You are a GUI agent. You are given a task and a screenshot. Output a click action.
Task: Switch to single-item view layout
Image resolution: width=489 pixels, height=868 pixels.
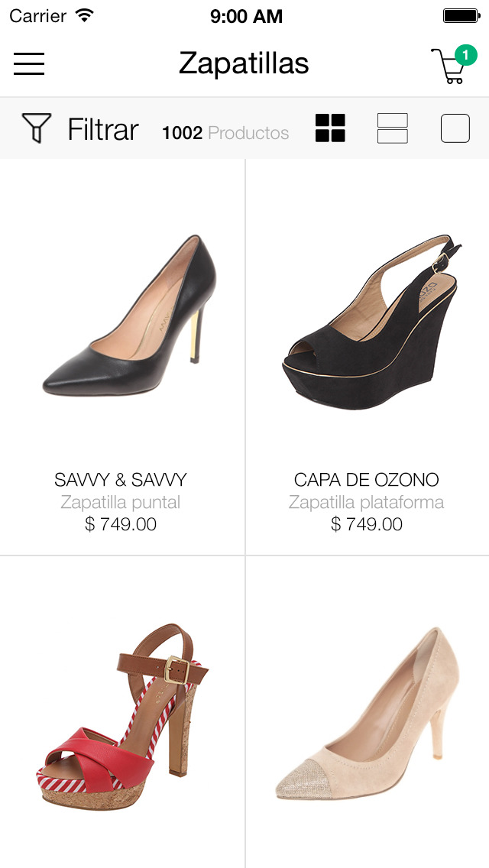pos(455,128)
